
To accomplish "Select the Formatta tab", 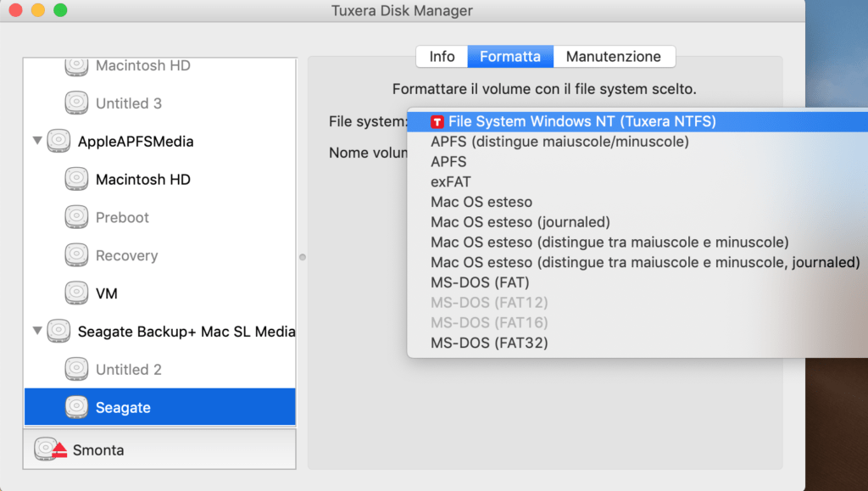I will pyautogui.click(x=510, y=57).
